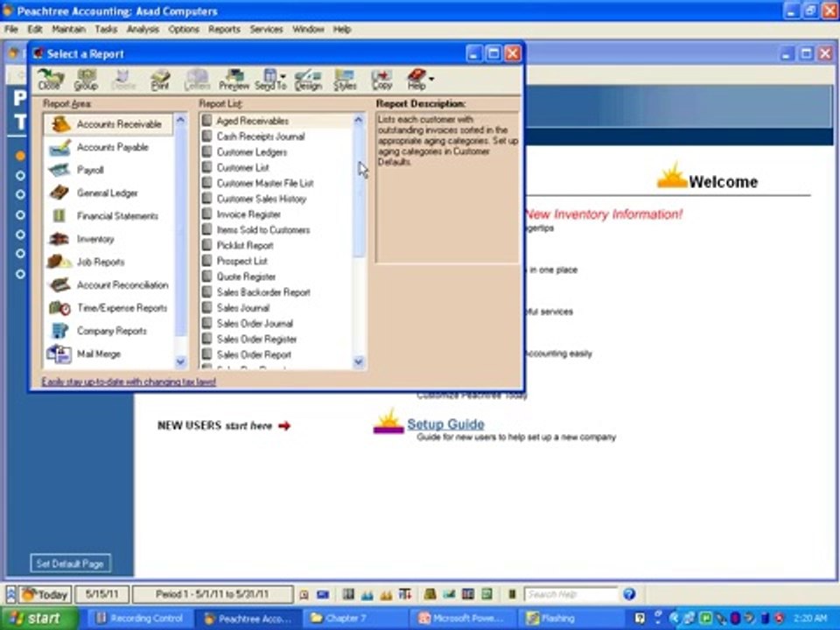Select Accounts Receivable report area
840x630 pixels.
pyautogui.click(x=108, y=124)
